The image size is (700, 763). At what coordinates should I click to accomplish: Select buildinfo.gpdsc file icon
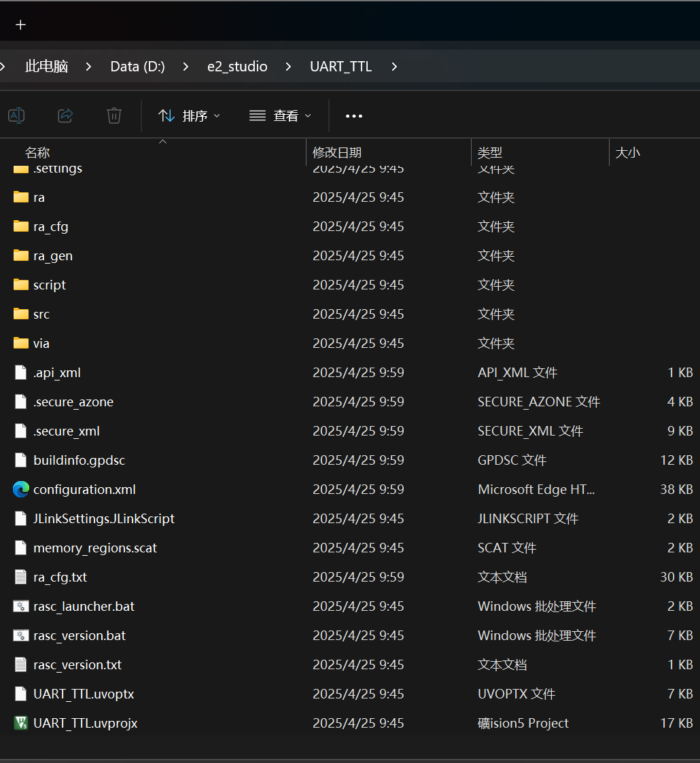[21, 460]
